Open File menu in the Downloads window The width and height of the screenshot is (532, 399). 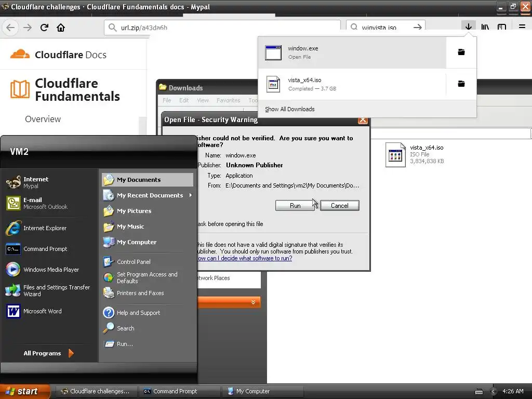point(167,100)
